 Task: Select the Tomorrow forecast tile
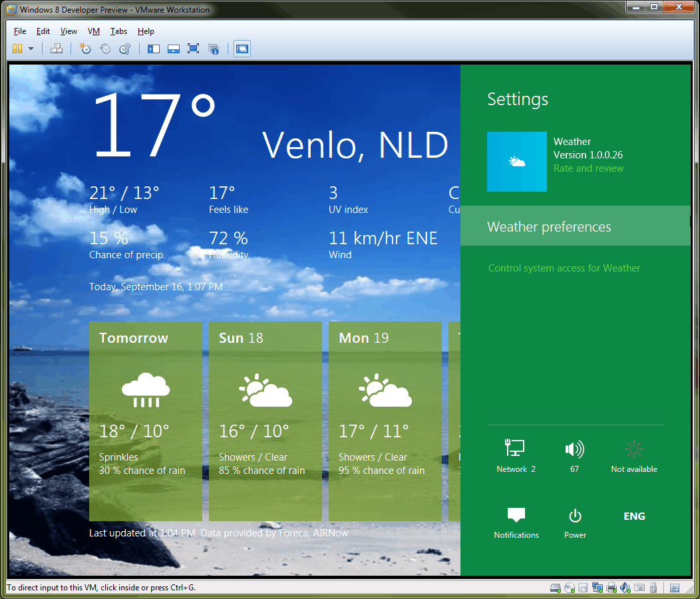click(x=146, y=421)
